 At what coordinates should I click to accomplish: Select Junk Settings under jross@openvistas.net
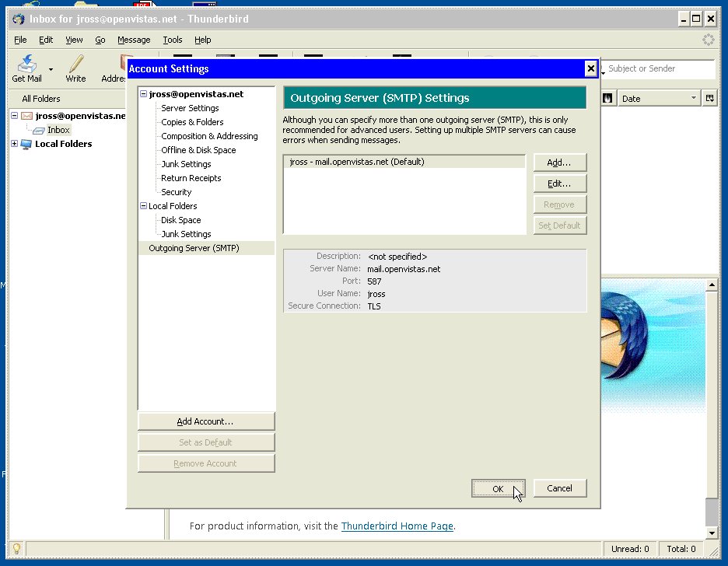(x=186, y=164)
